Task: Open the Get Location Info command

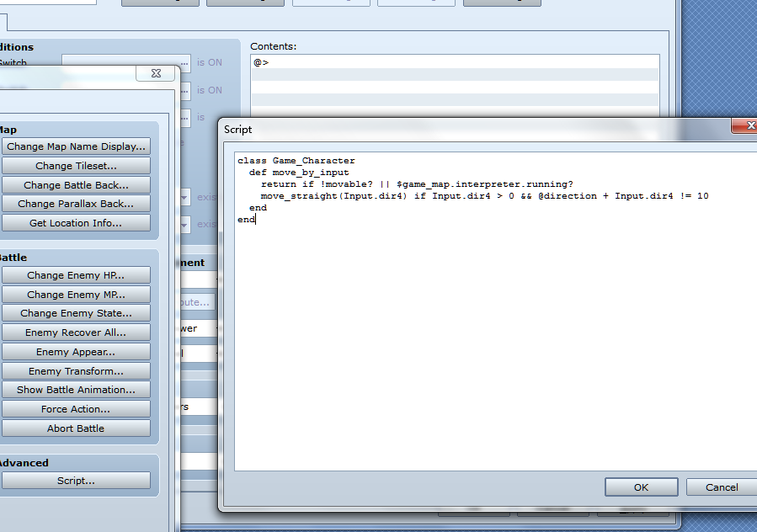Action: (x=76, y=223)
